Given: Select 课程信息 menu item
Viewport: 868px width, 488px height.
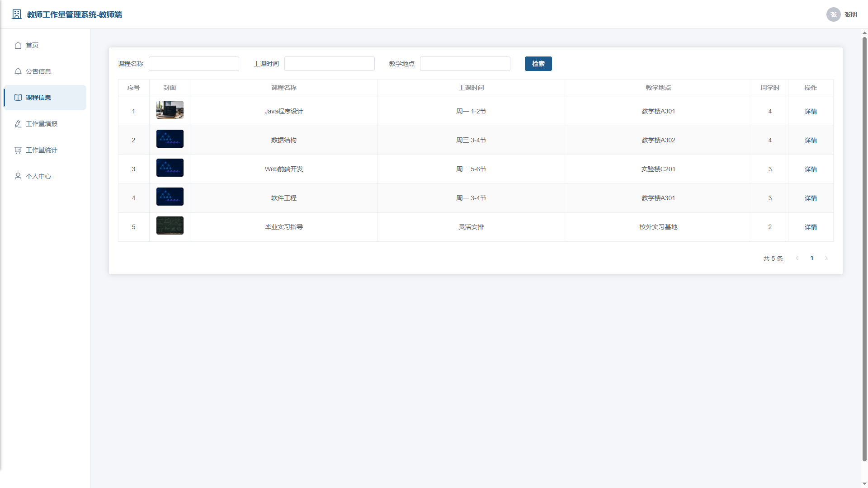Looking at the screenshot, I should [x=45, y=98].
